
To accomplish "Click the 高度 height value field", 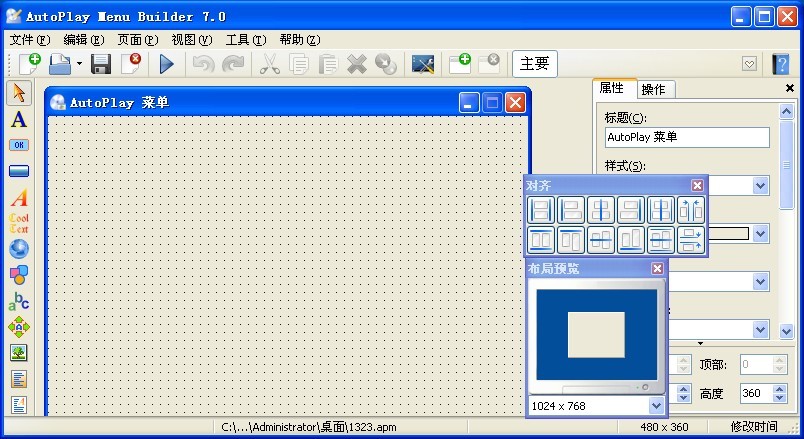I will click(x=755, y=394).
